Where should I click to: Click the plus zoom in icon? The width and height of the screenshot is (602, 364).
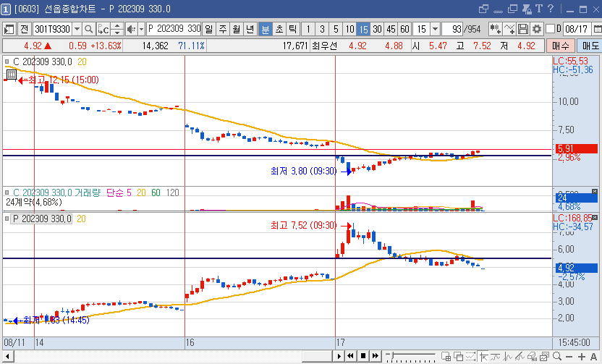point(581,356)
